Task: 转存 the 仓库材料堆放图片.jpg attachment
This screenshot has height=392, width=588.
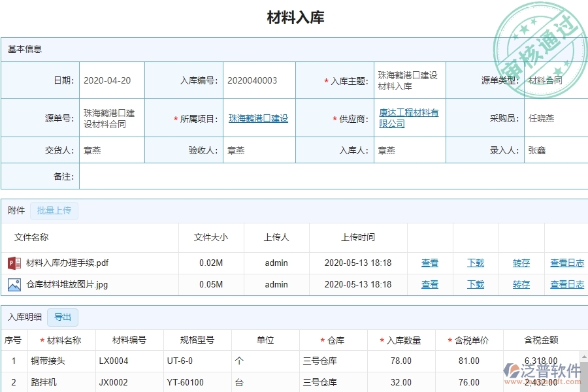Action: 521,284
